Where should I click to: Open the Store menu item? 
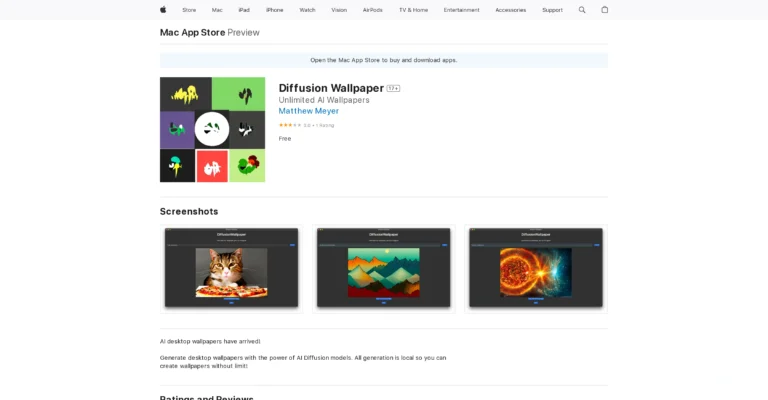[x=189, y=10]
